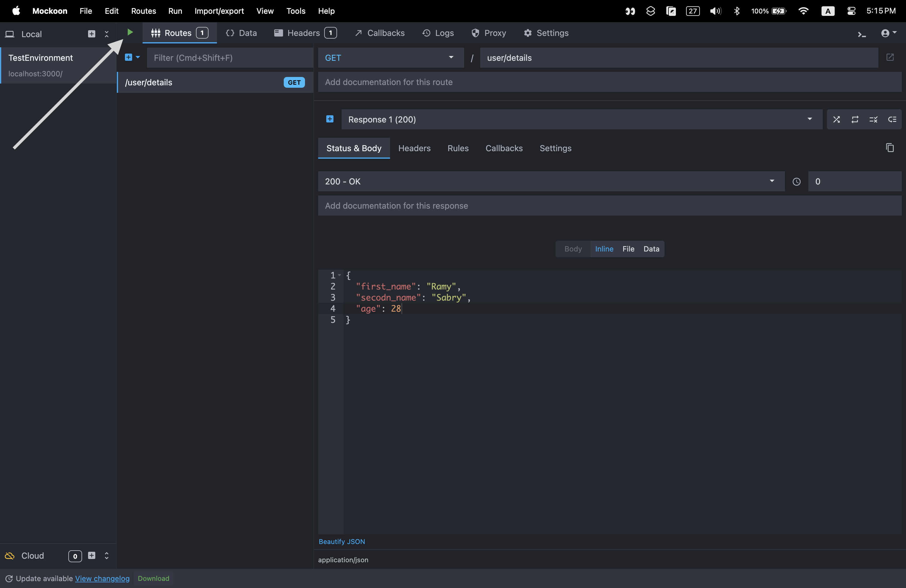Open the response Rules tab
The width and height of the screenshot is (906, 588).
point(458,148)
